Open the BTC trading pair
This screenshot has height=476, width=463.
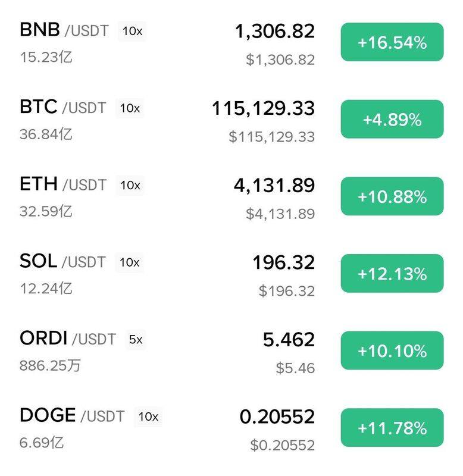point(62,108)
